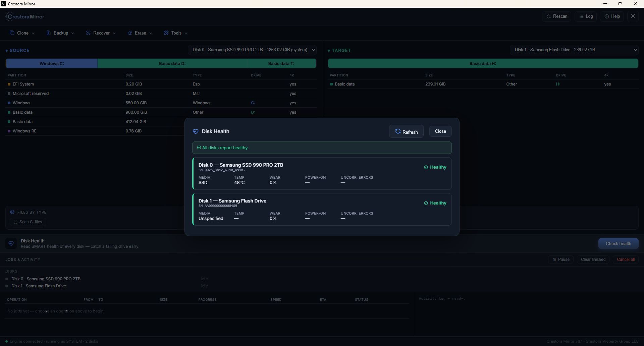Click the check icon in All disks healthy banner
The image size is (644, 346).
click(199, 148)
